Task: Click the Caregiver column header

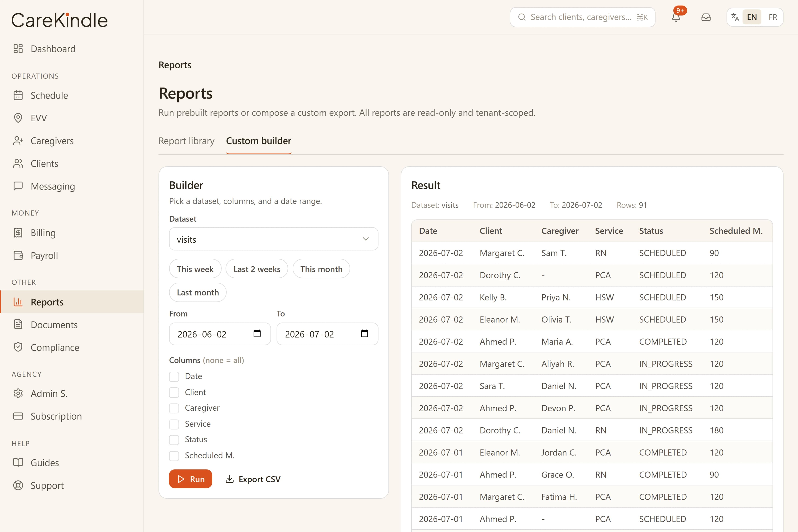Action: click(560, 231)
